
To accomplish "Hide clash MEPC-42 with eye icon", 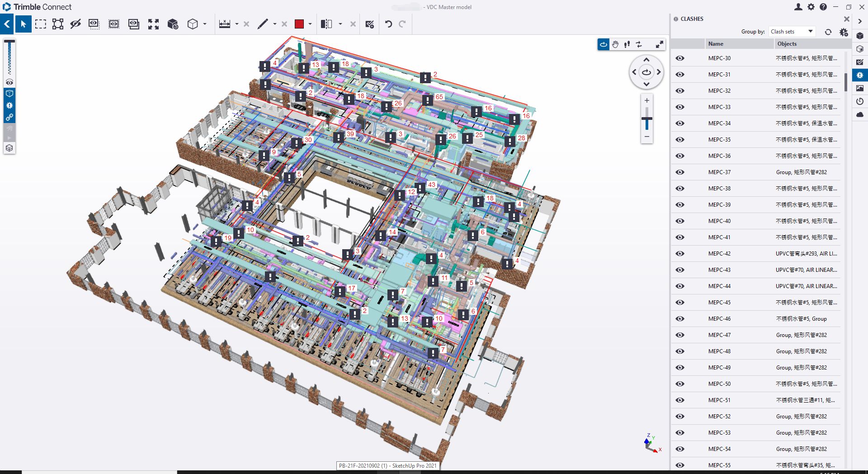I will pos(680,254).
